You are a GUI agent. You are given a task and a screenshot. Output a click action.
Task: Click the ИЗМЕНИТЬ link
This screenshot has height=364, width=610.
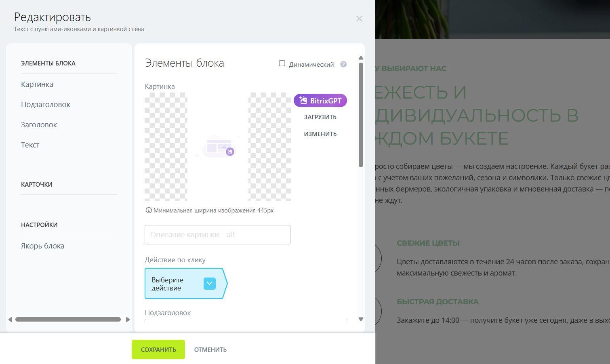[x=320, y=134]
